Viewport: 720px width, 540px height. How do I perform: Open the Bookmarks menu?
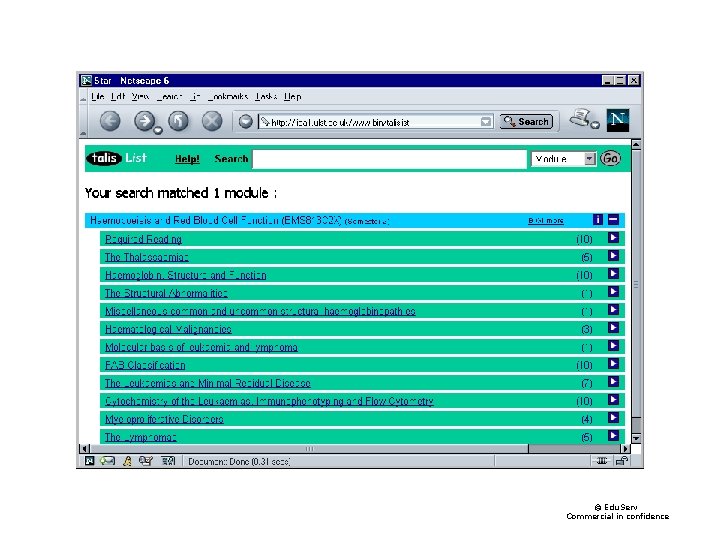click(x=228, y=96)
